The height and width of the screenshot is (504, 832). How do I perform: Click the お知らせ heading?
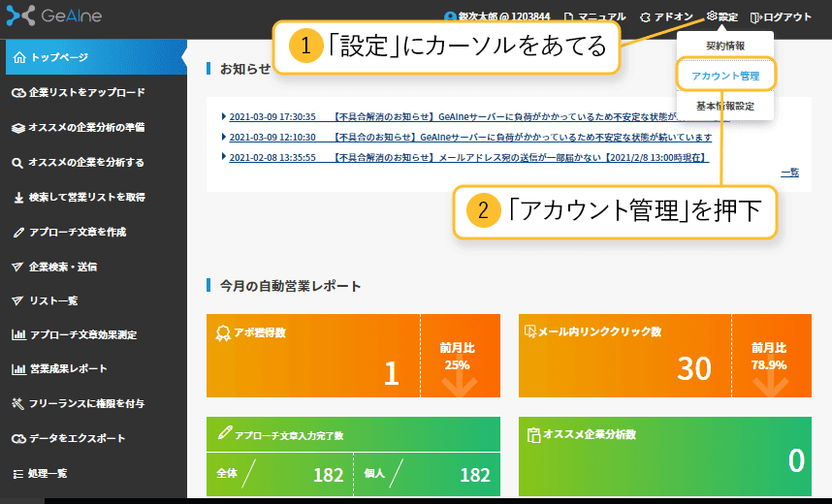[245, 69]
